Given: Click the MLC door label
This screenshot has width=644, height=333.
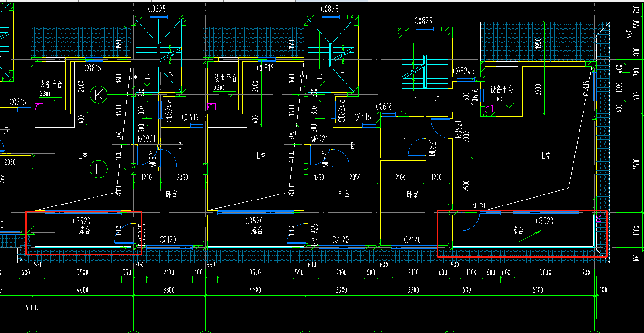Looking at the screenshot, I should coord(478,206).
